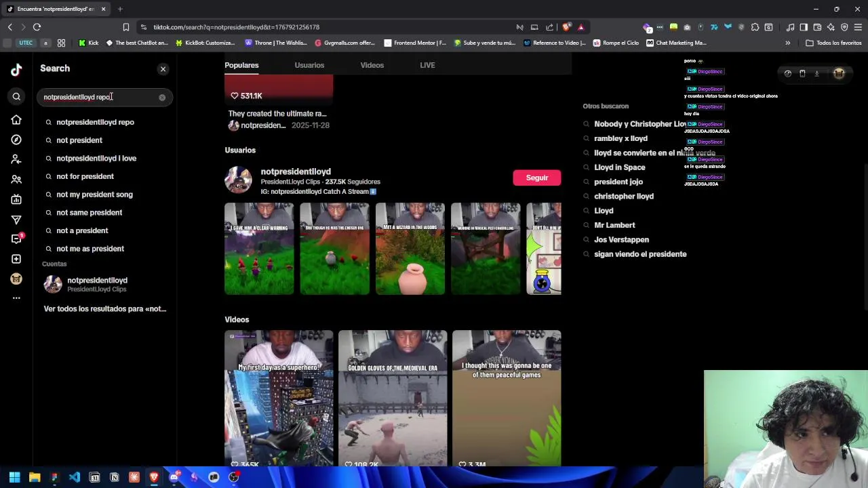Image resolution: width=868 pixels, height=488 pixels.
Task: Open the Friends icon in the sidebar
Action: (x=16, y=180)
